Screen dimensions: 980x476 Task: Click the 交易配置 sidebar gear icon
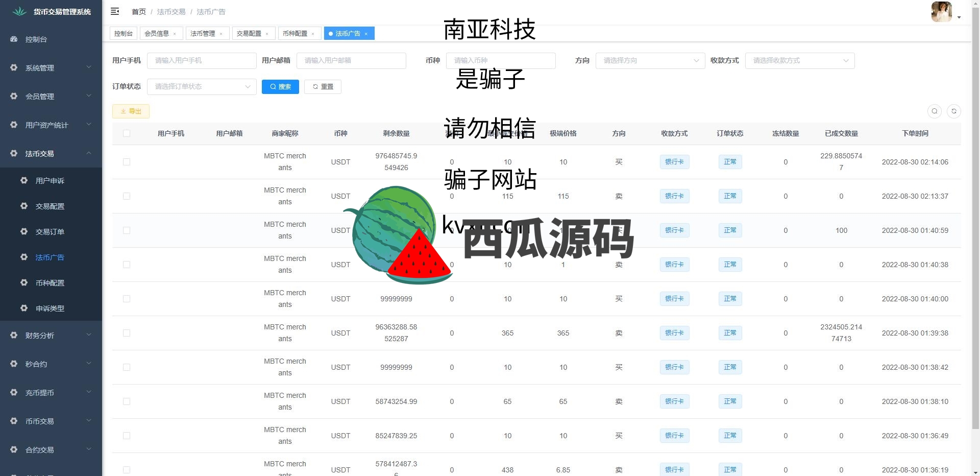(x=24, y=206)
